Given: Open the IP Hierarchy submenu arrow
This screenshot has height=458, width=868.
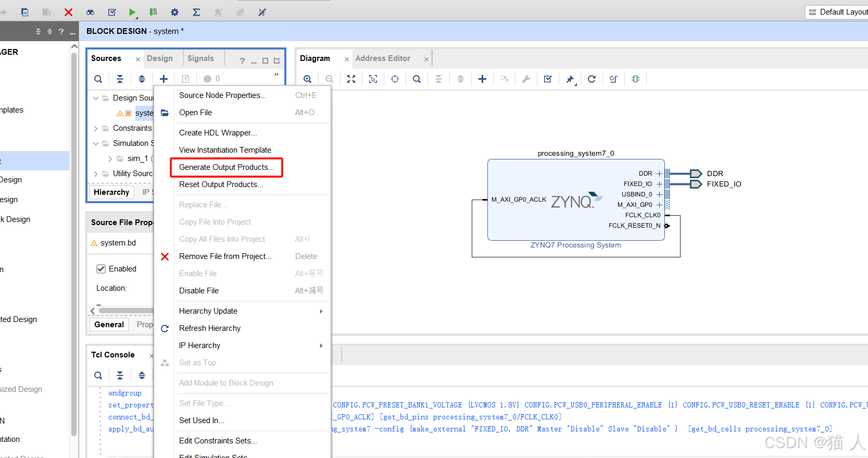Looking at the screenshot, I should tap(321, 345).
